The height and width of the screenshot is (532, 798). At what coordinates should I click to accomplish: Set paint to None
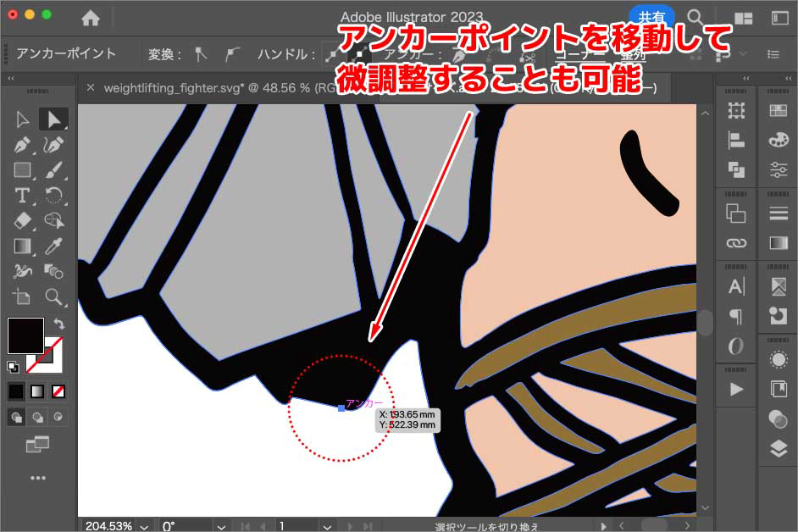coord(58,391)
